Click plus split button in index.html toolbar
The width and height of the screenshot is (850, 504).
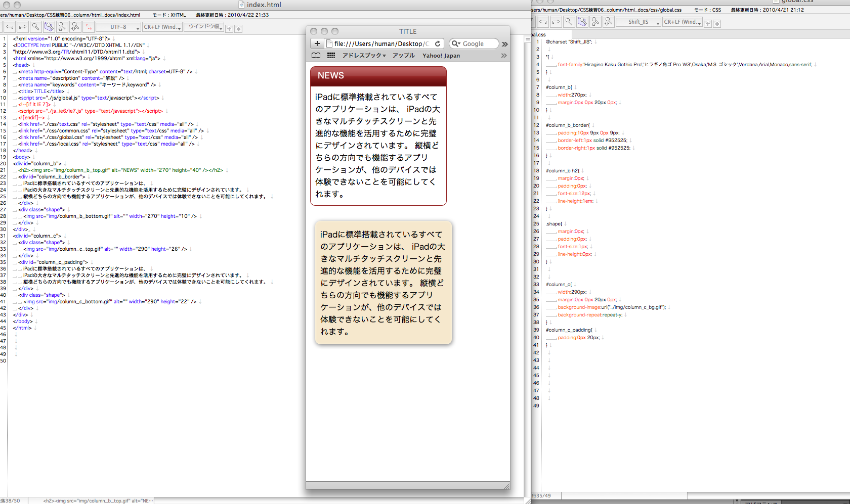229,29
